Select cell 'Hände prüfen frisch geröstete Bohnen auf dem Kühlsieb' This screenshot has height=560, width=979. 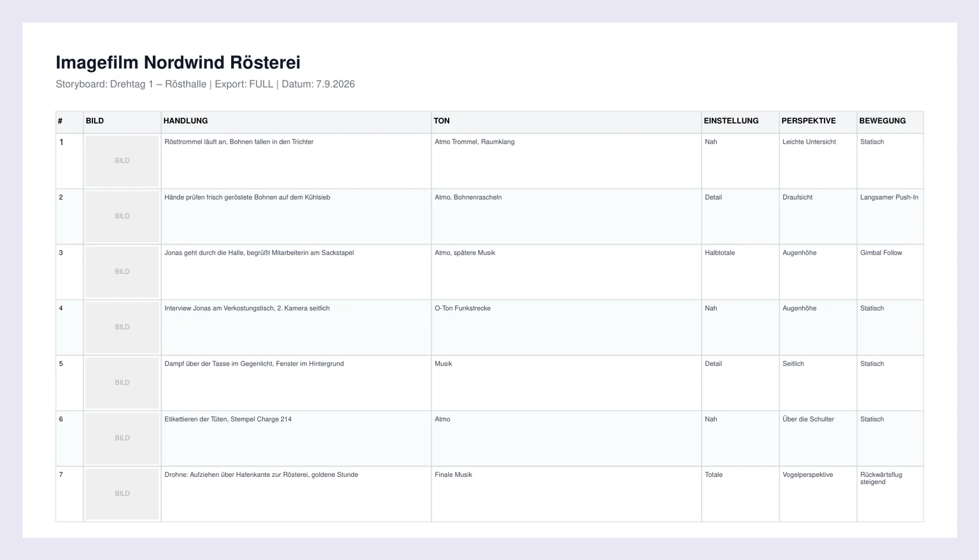pyautogui.click(x=296, y=216)
